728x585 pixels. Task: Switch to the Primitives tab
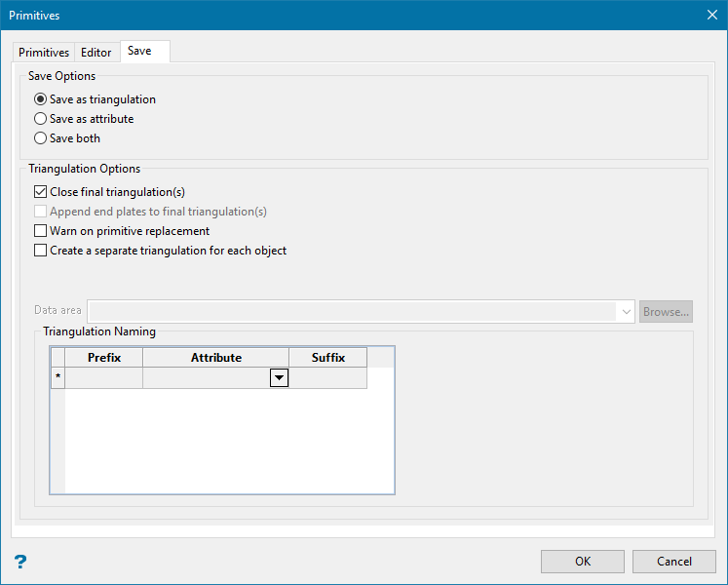44,53
